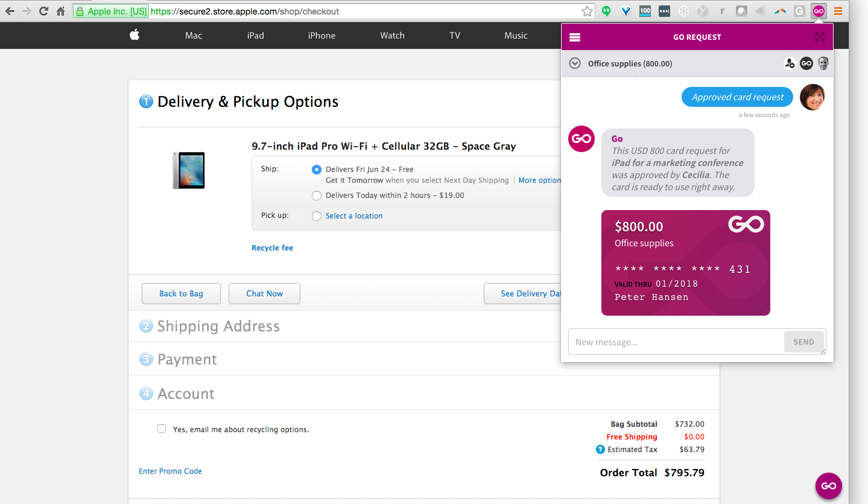Open the browser home page icon

pos(60,11)
